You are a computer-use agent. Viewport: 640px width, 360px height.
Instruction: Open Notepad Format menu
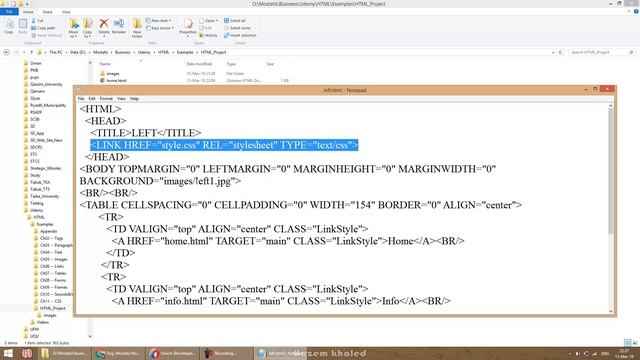pyautogui.click(x=106, y=98)
